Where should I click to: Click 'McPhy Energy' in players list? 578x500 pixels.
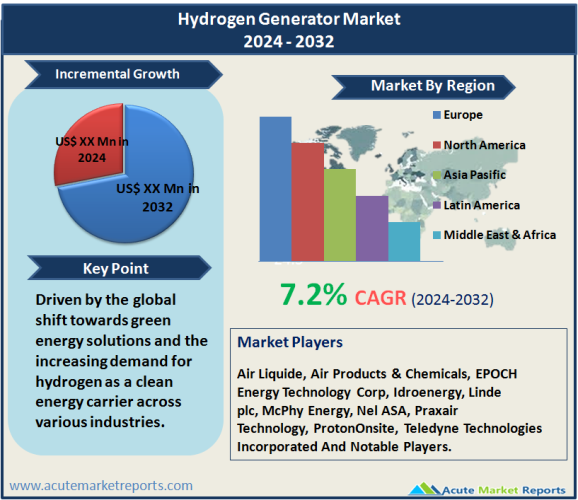(x=306, y=410)
